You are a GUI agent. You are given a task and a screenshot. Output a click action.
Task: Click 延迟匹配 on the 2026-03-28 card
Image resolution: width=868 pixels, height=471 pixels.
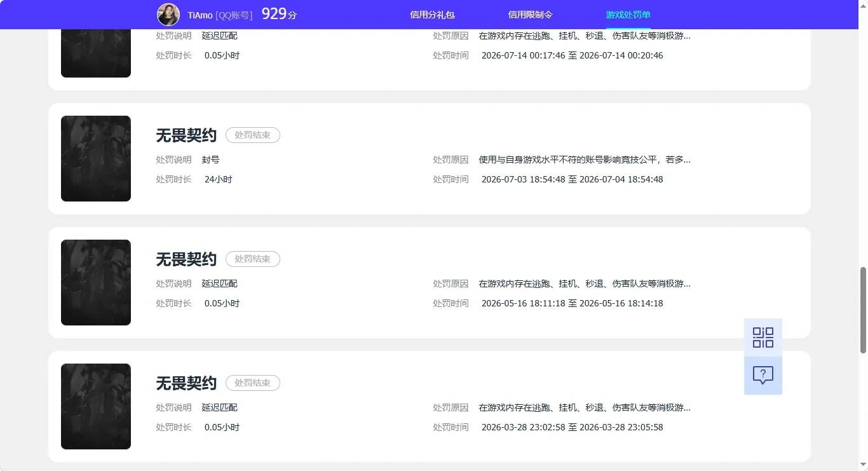click(x=220, y=407)
